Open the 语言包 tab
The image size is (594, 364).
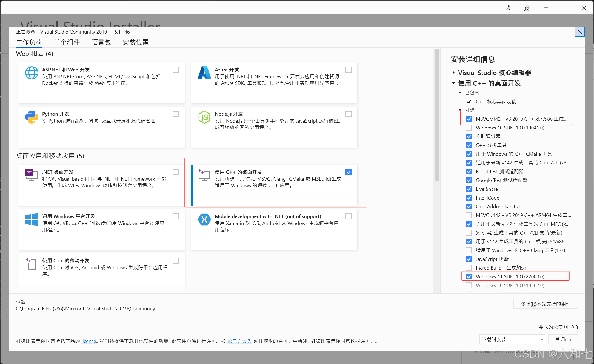(101, 42)
